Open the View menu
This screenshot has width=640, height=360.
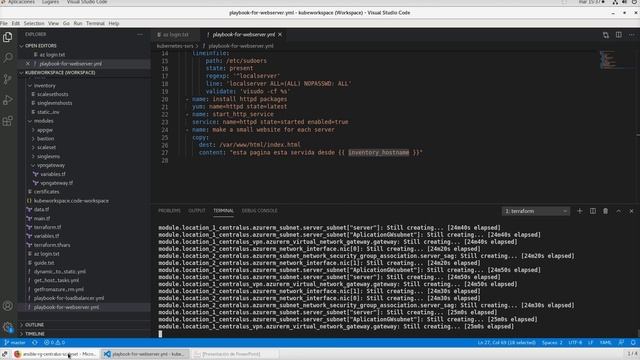click(53, 23)
